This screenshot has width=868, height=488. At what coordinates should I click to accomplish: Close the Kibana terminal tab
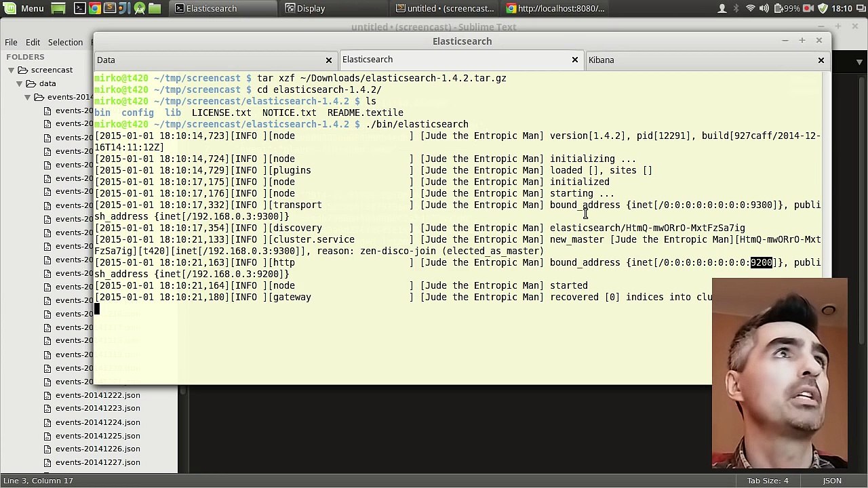tap(821, 60)
